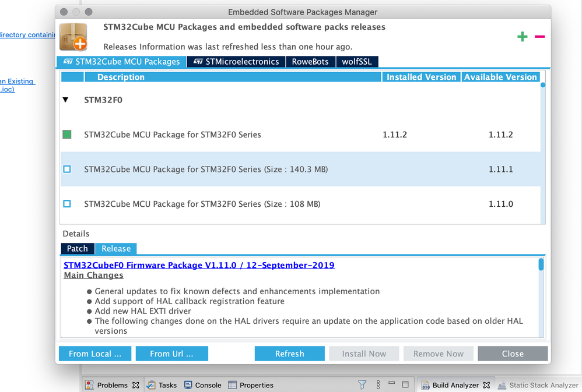Select row 'STM32Cube MCU Package for STM32F0 Series (Size : 108 MB)'
This screenshot has height=392, width=582.
[300, 204]
